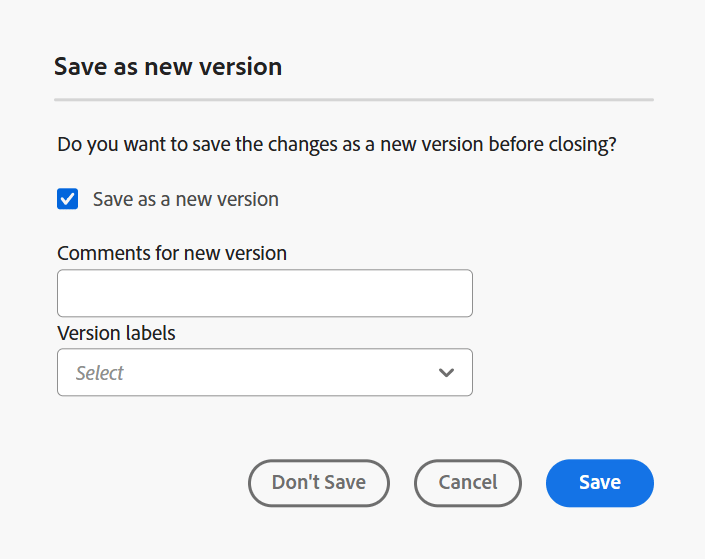
Task: Uncheck the Save as a new version checkbox
Action: [68, 199]
